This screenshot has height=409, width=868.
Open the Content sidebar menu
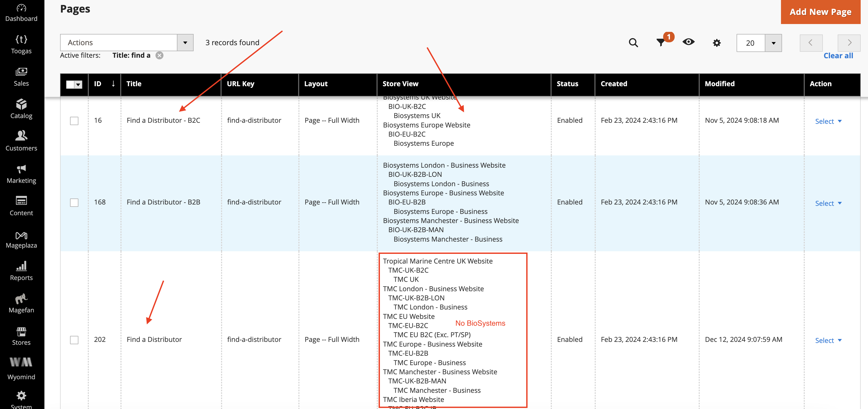point(21,206)
